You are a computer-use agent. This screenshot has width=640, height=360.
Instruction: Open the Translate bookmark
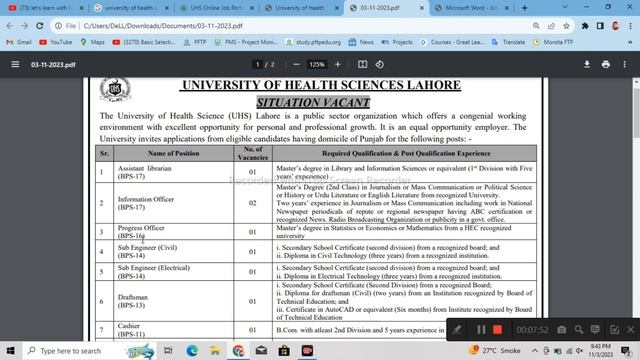pyautogui.click(x=509, y=42)
